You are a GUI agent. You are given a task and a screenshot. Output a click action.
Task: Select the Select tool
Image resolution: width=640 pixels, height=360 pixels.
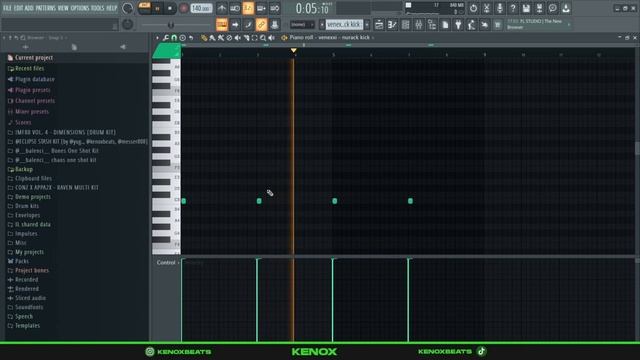click(255, 38)
